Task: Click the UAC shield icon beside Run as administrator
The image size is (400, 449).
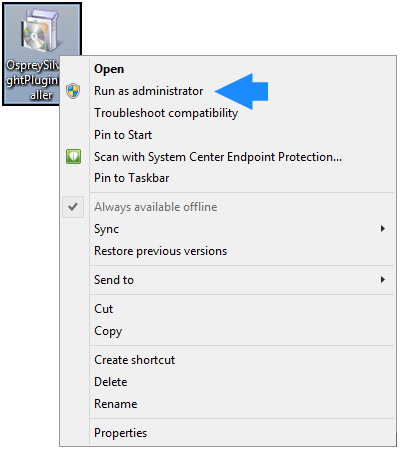Action: (x=73, y=91)
